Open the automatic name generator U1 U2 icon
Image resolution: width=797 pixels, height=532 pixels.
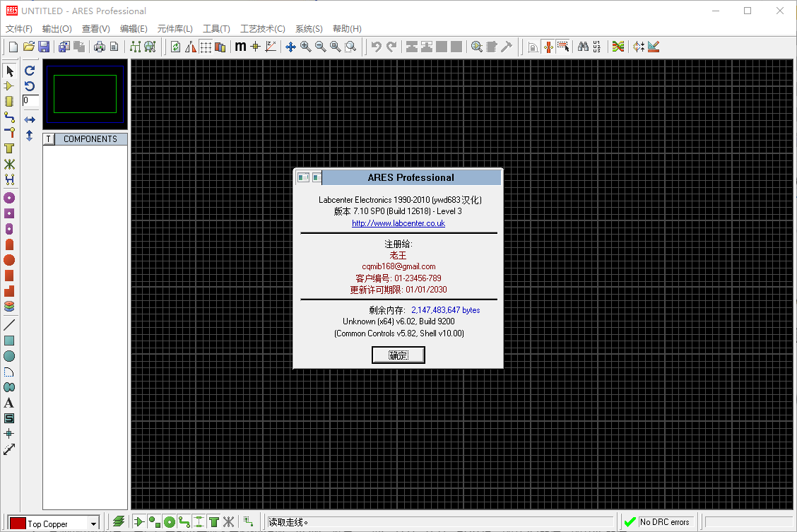click(x=597, y=47)
